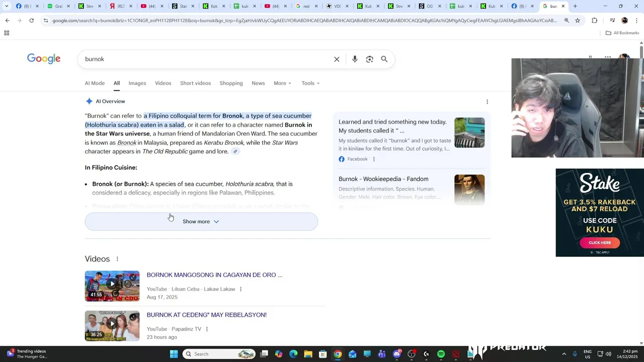This screenshot has width=644, height=362.
Task: Open AI Overview three-dot options menu
Action: pyautogui.click(x=487, y=102)
